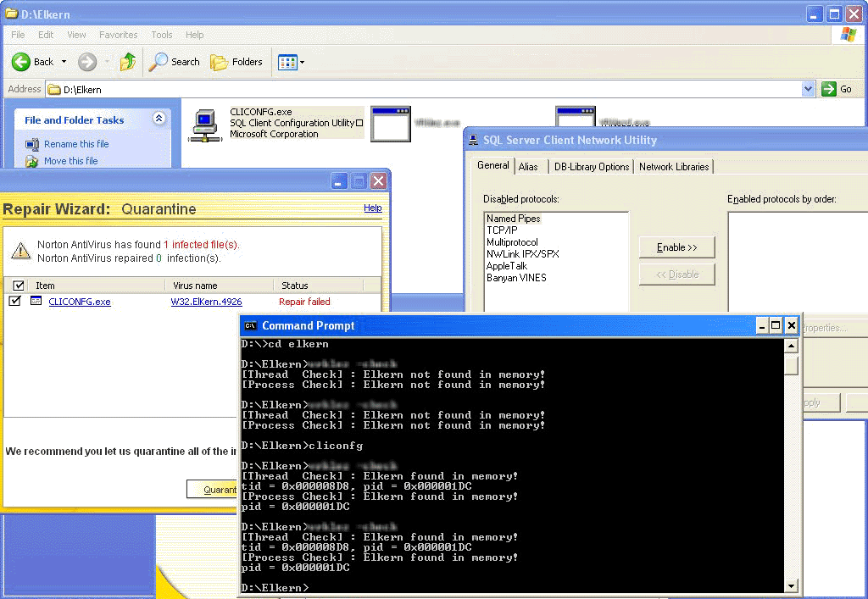The height and width of the screenshot is (599, 868).
Task: Click the Command Prompt title bar icon
Action: [x=251, y=326]
